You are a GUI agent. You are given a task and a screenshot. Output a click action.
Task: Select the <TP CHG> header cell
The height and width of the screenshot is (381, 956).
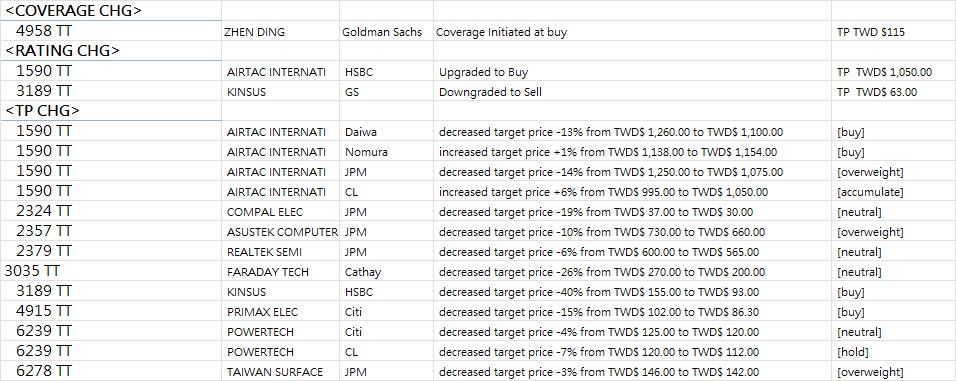tap(111, 111)
